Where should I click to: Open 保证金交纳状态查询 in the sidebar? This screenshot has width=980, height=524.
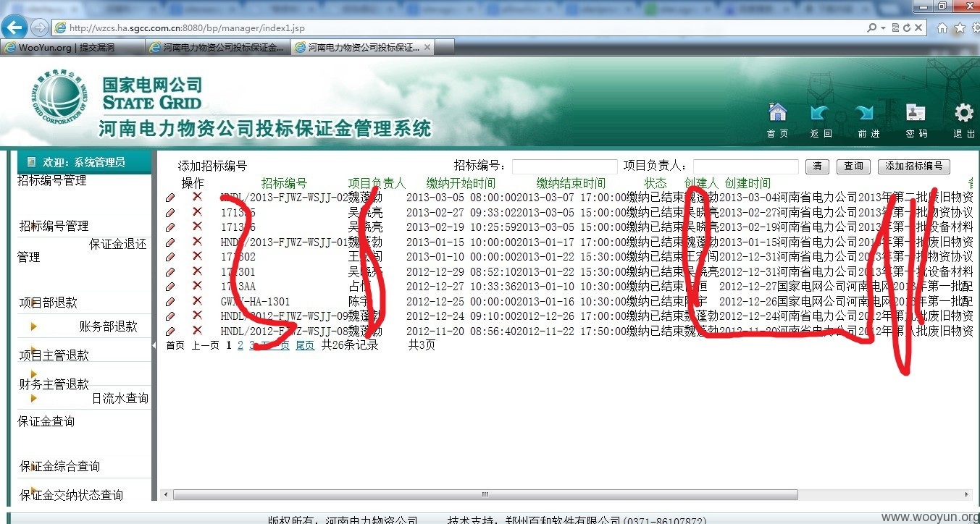(71, 495)
